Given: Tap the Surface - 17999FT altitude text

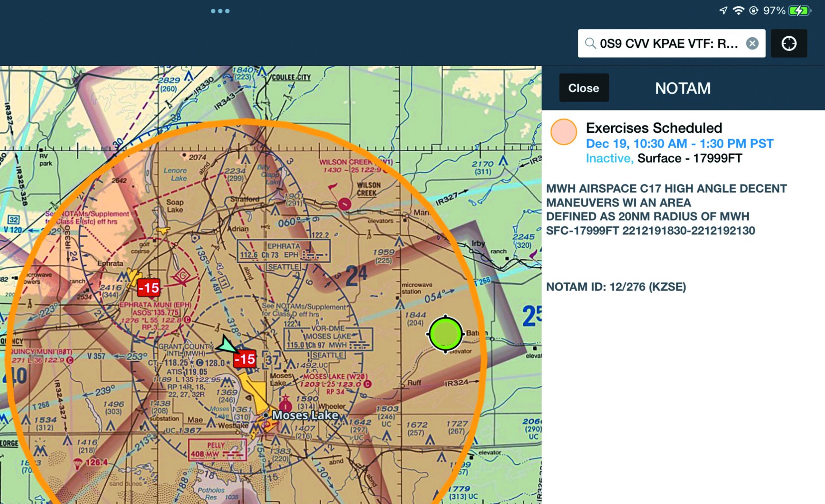Looking at the screenshot, I should point(690,158).
